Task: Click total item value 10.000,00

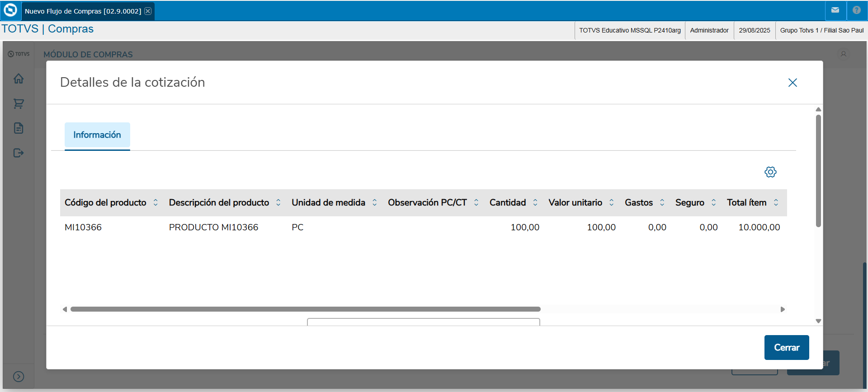Action: 759,227
